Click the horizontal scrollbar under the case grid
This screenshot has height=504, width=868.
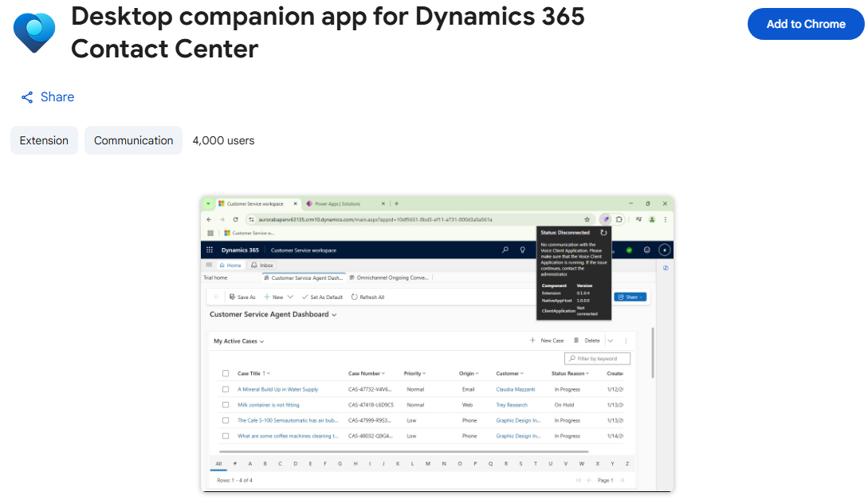(403, 451)
